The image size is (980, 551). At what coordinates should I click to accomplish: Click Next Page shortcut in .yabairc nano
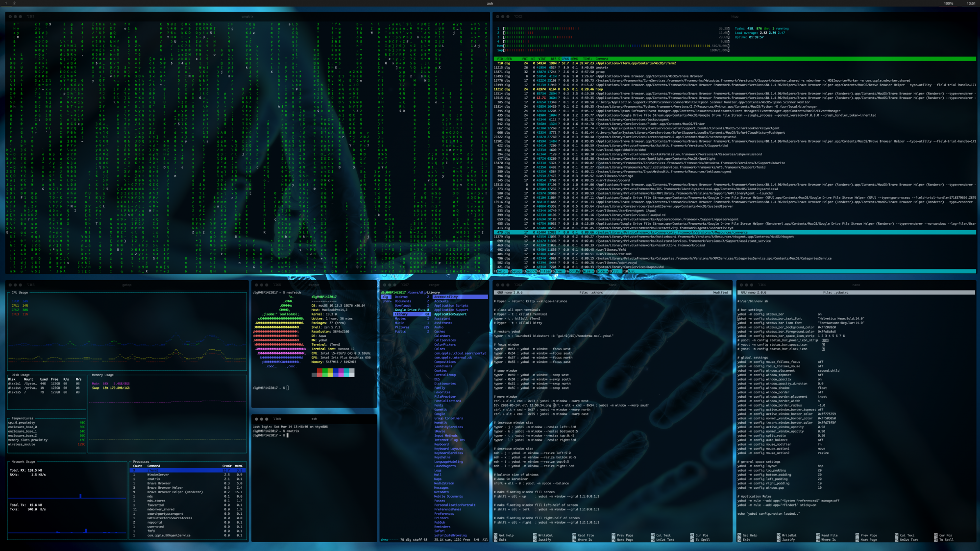(866, 540)
